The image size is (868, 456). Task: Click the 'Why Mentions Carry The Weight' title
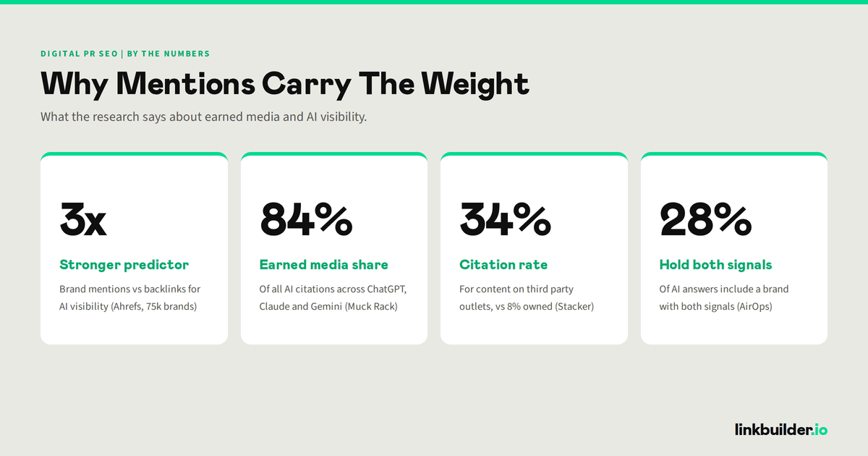click(285, 84)
